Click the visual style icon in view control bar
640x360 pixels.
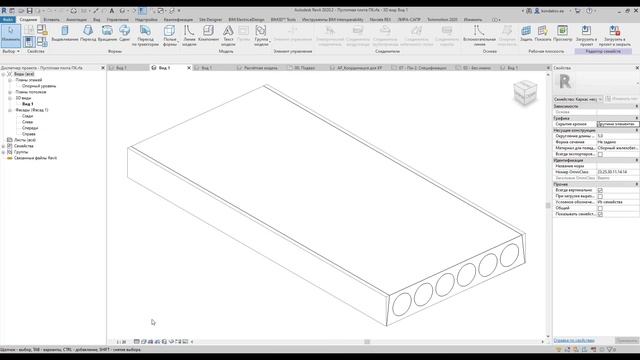pos(144,342)
